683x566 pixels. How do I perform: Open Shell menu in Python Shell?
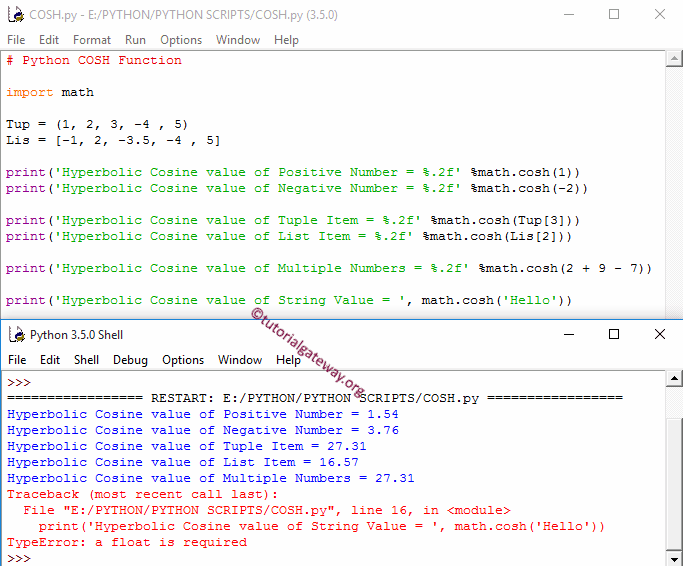pyautogui.click(x=86, y=360)
